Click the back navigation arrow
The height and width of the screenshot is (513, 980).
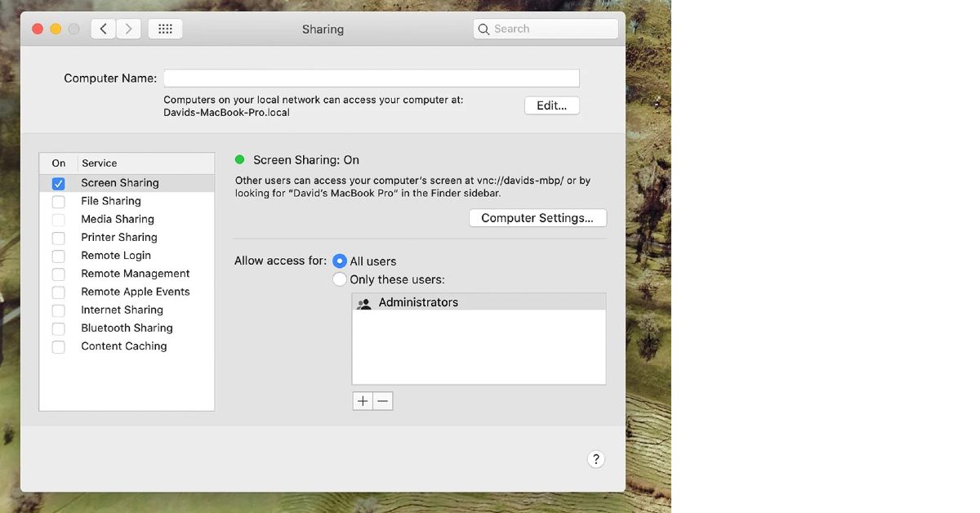pyautogui.click(x=103, y=28)
